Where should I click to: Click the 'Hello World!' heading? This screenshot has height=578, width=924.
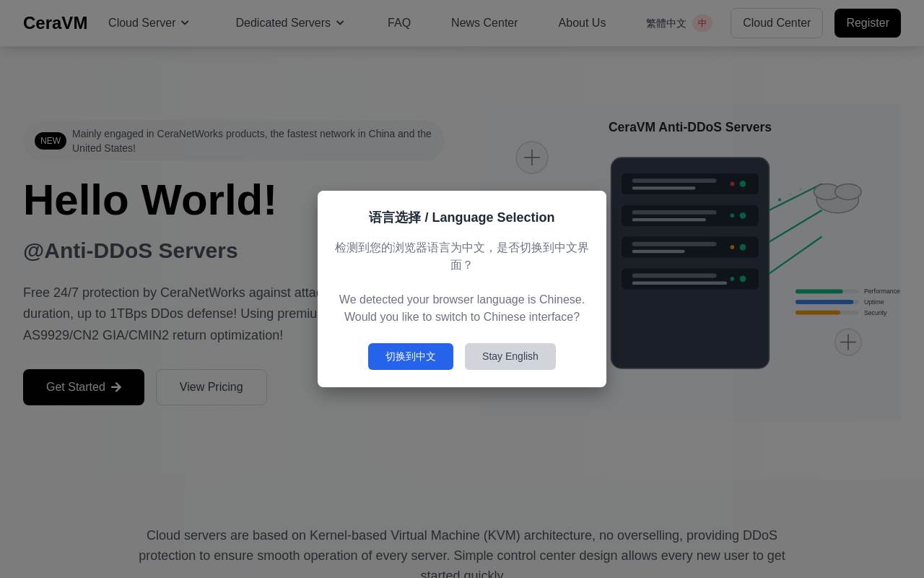click(x=150, y=199)
